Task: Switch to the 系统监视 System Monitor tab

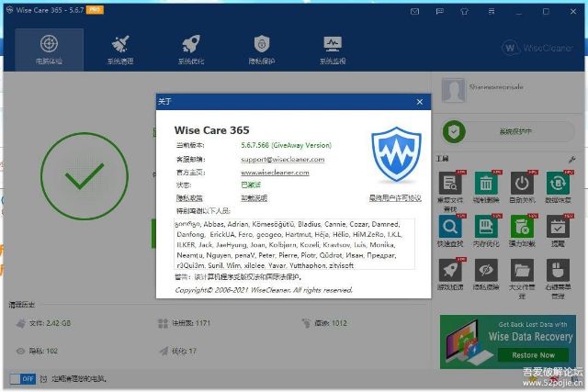Action: point(333,50)
